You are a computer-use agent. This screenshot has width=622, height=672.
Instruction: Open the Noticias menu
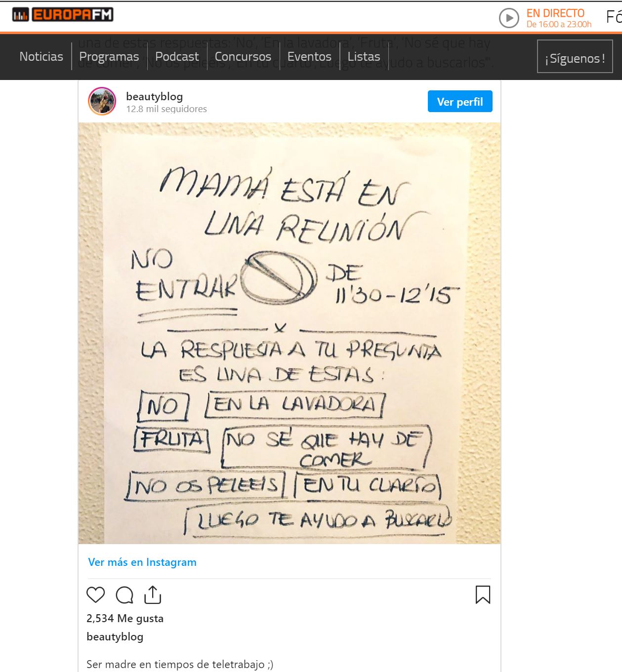tap(41, 57)
